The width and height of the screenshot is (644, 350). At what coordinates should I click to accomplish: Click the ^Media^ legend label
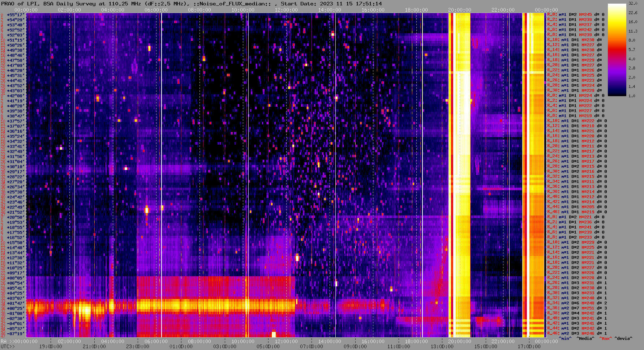click(x=585, y=338)
